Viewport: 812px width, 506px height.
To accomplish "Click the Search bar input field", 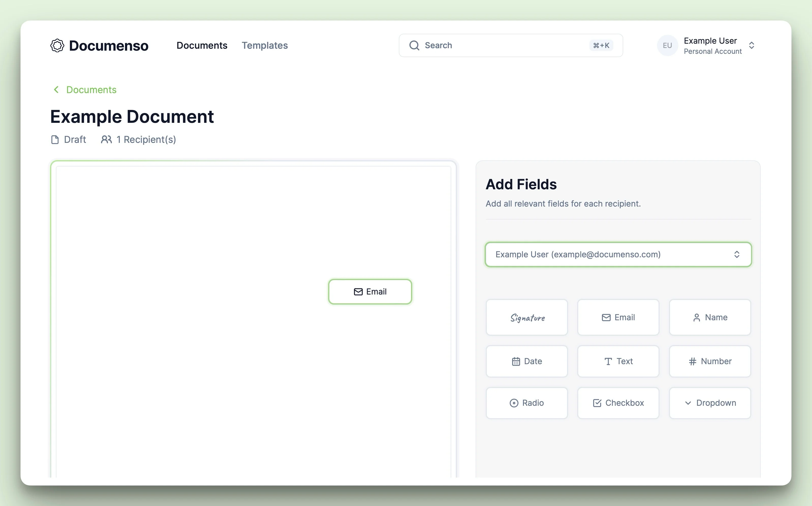I will [x=511, y=45].
